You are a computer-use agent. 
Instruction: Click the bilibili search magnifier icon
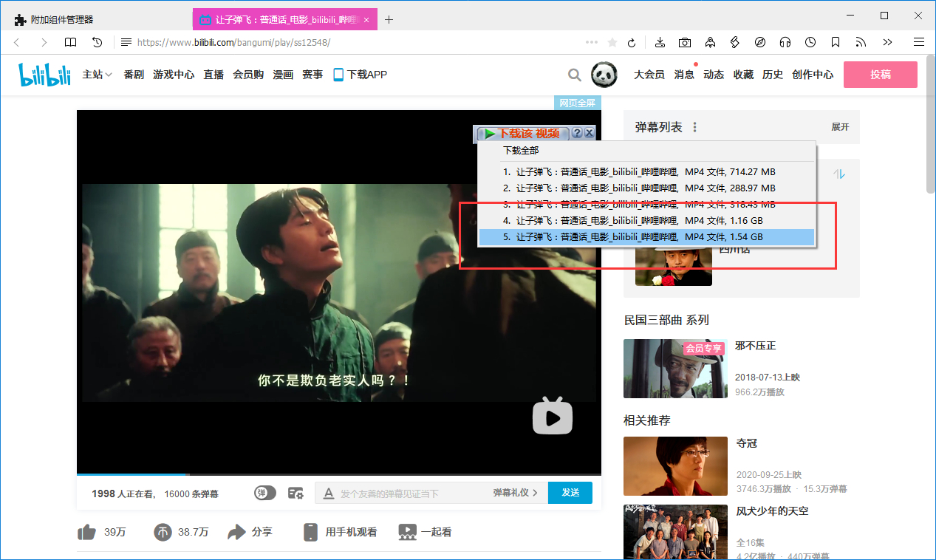pos(574,75)
